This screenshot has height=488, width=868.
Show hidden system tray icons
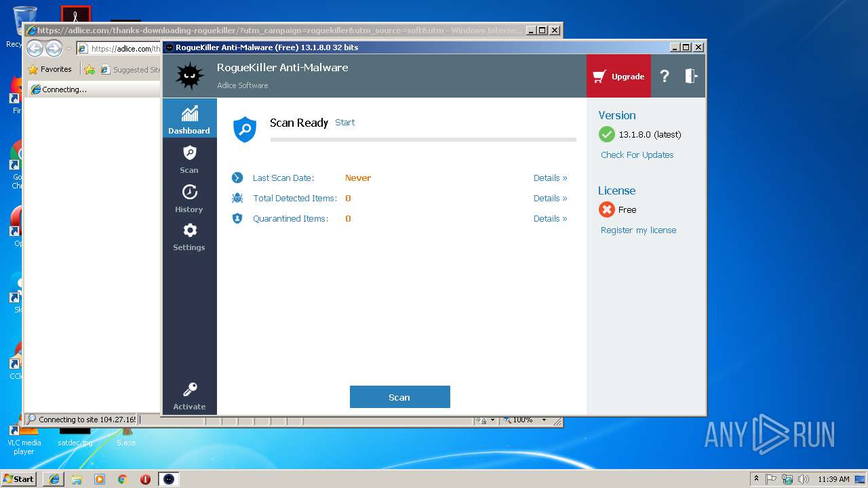coord(757,479)
